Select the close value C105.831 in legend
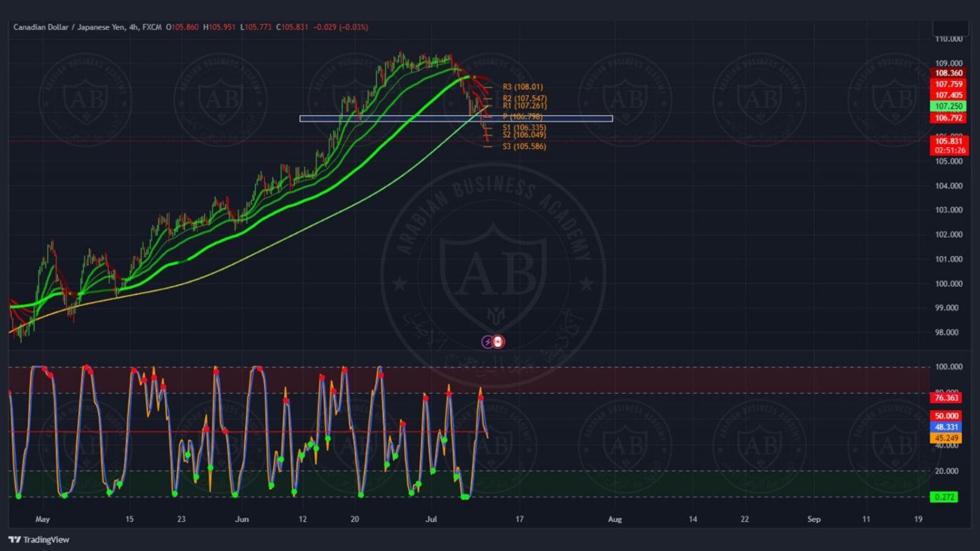 (x=292, y=27)
